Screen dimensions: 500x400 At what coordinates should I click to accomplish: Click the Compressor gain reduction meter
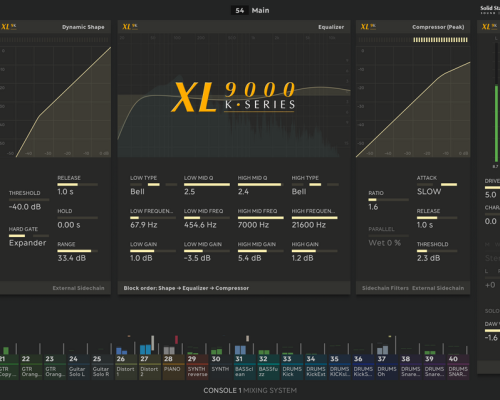coord(413,40)
